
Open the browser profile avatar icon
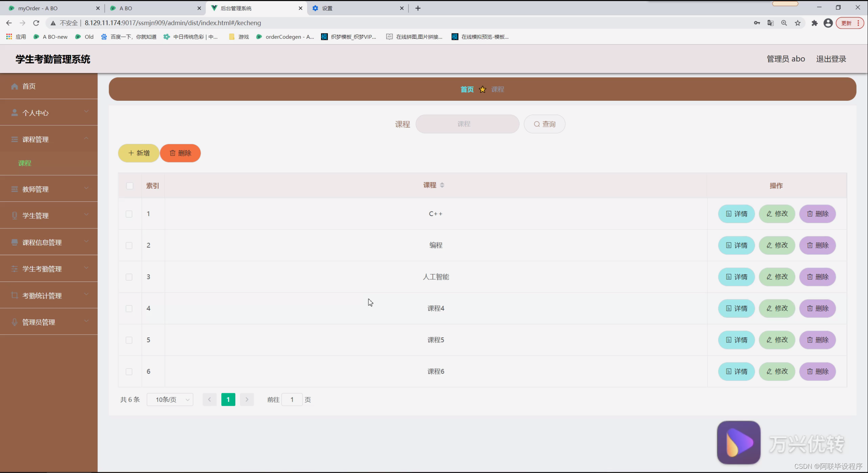[828, 23]
